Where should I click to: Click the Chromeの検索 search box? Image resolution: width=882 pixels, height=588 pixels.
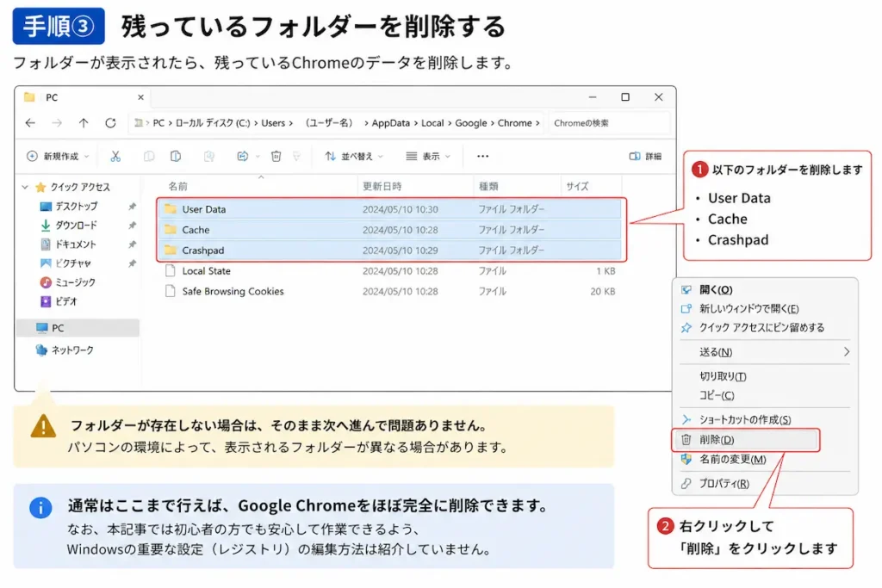click(607, 123)
